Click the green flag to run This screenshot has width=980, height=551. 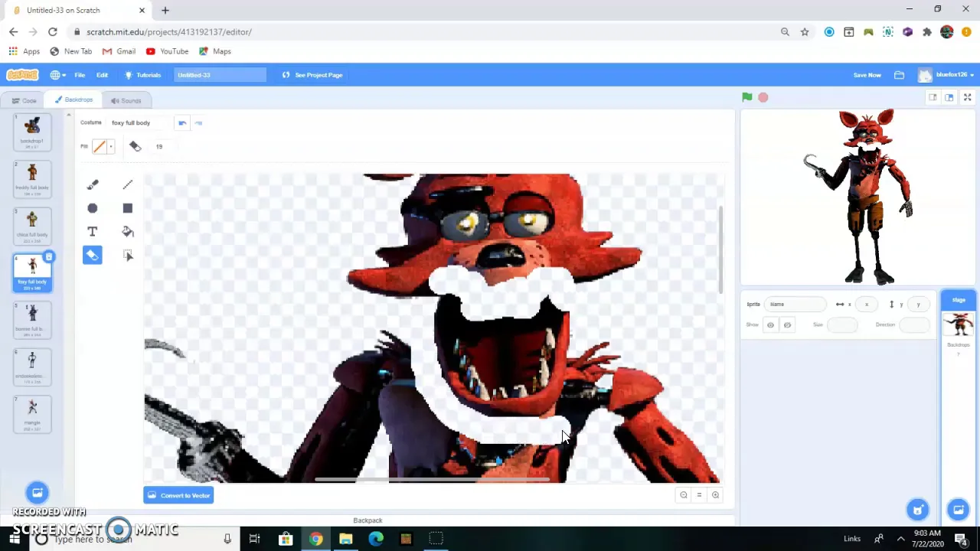click(747, 97)
